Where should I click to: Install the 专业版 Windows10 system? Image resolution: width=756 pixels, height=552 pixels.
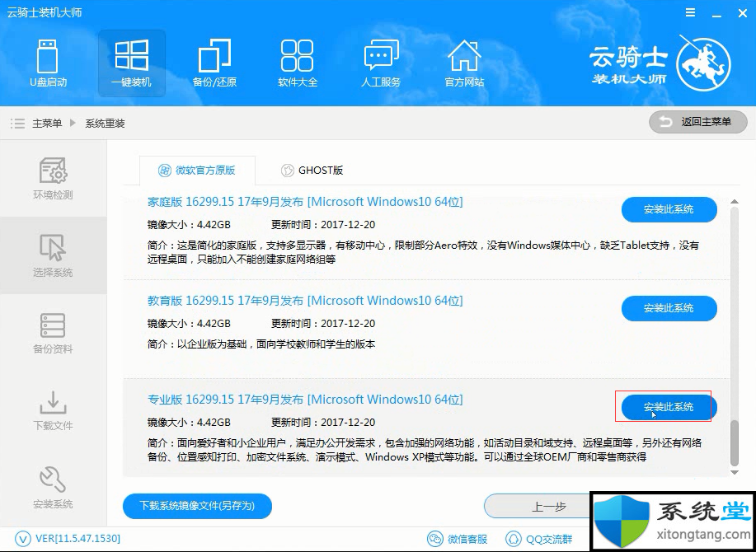click(669, 407)
